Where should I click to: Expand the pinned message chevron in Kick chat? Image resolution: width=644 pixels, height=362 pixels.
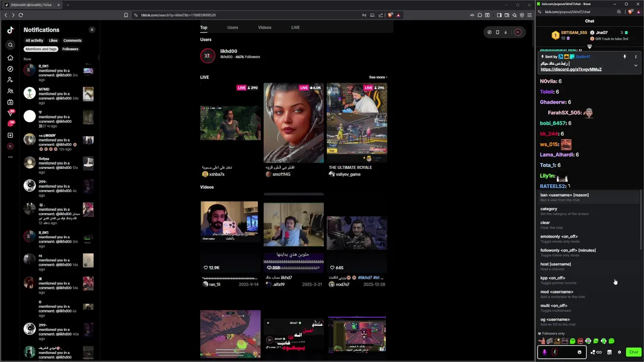tap(635, 65)
